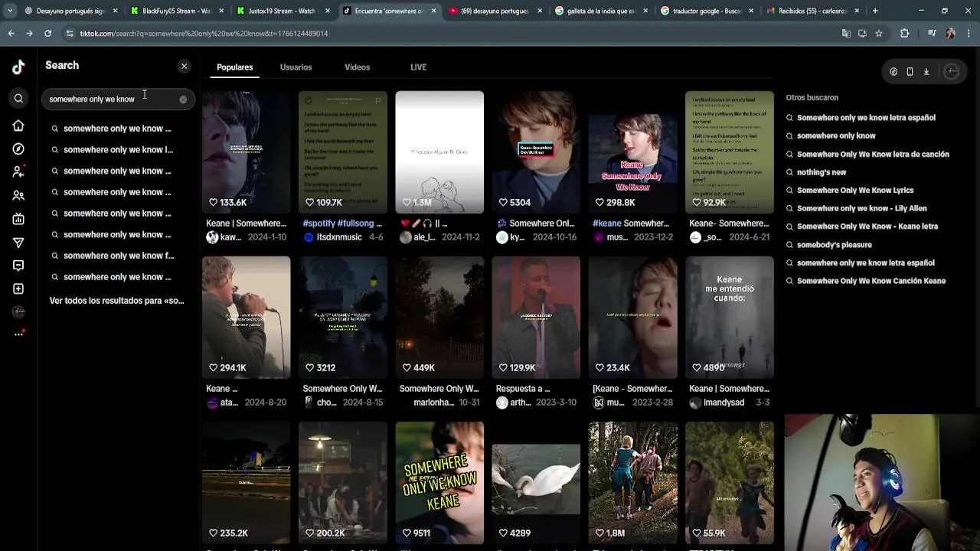
Task: Open the video thumbnail with 449K likes
Action: (439, 318)
